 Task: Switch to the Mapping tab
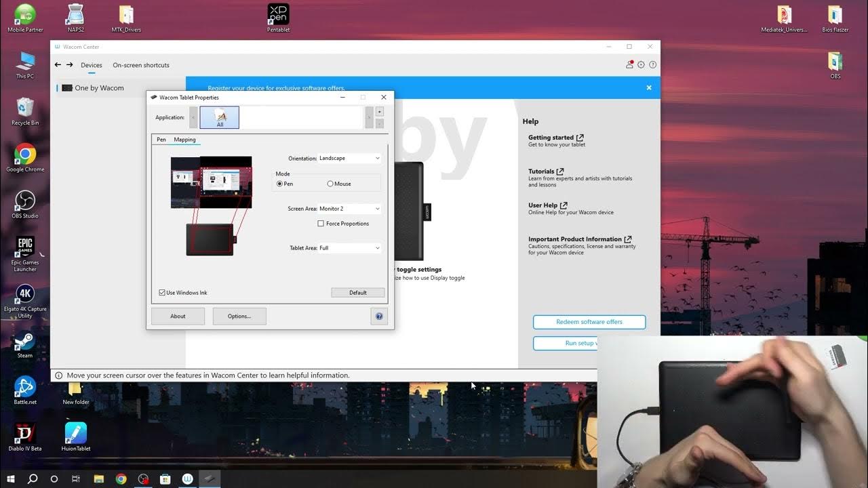point(184,140)
